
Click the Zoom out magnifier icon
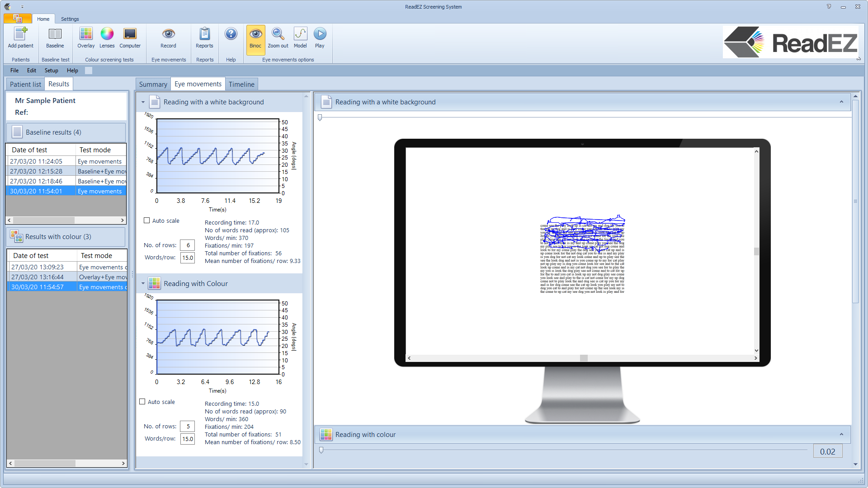[x=278, y=34]
